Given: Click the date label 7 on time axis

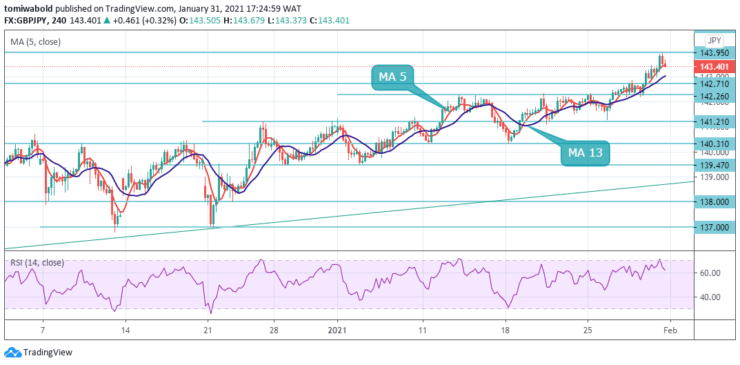Looking at the screenshot, I should [x=43, y=331].
